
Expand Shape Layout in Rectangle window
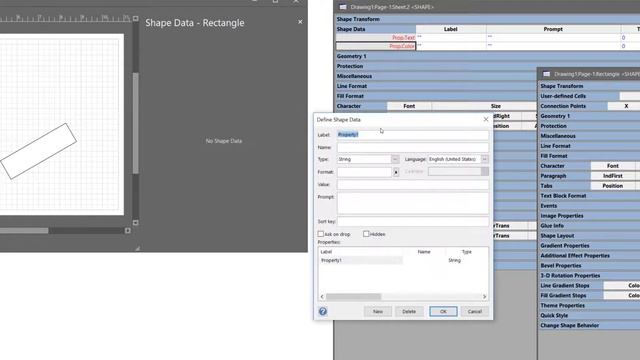(557, 236)
